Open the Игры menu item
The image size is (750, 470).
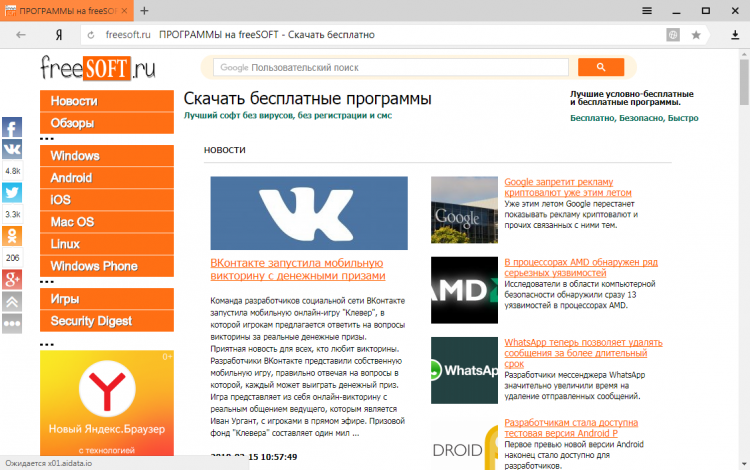point(107,299)
